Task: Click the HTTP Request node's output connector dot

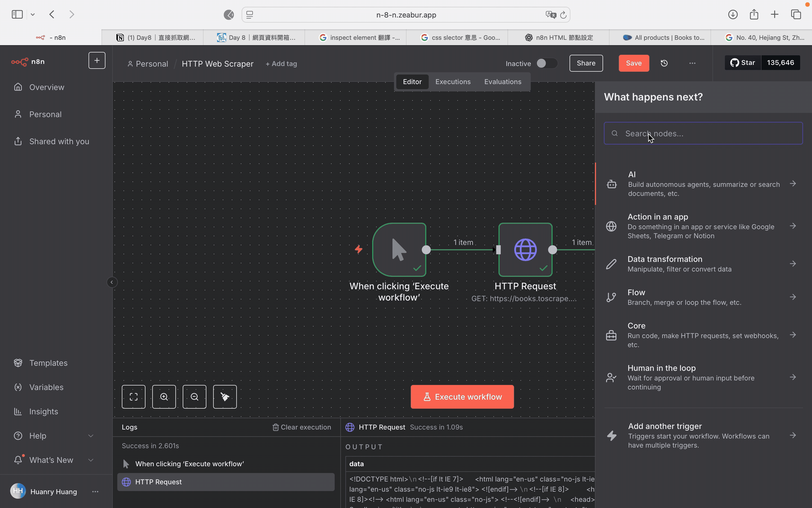Action: 553,250
